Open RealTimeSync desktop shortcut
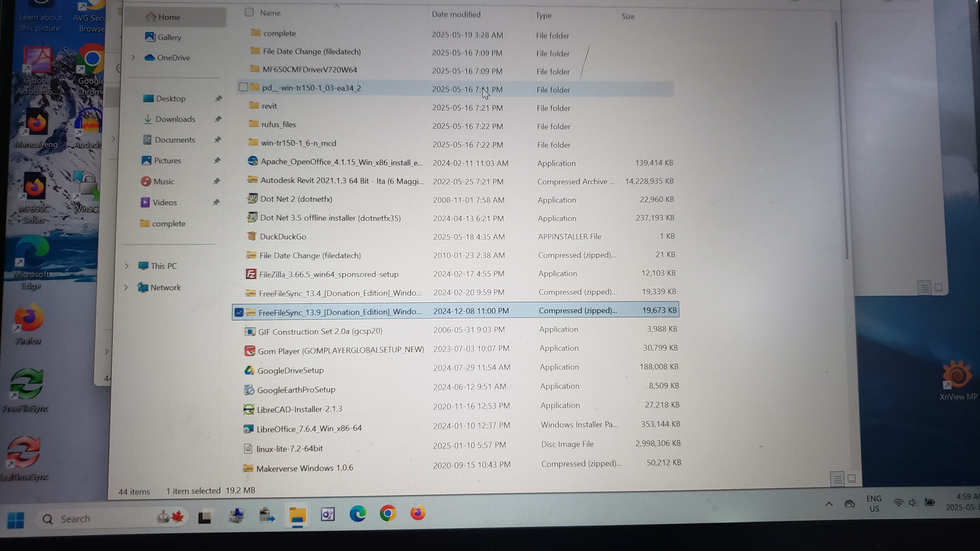The height and width of the screenshot is (551, 980). coord(24,459)
